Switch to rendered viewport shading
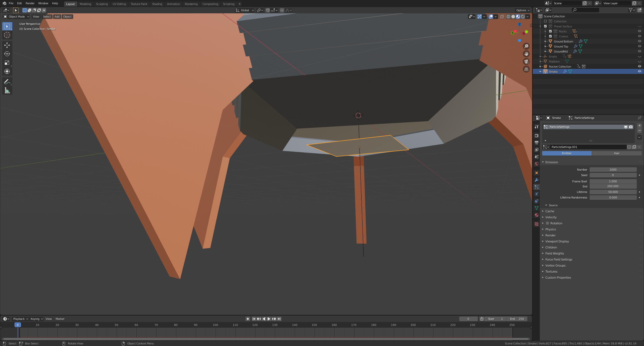Viewport: 644px width, 346px height. pos(523,17)
